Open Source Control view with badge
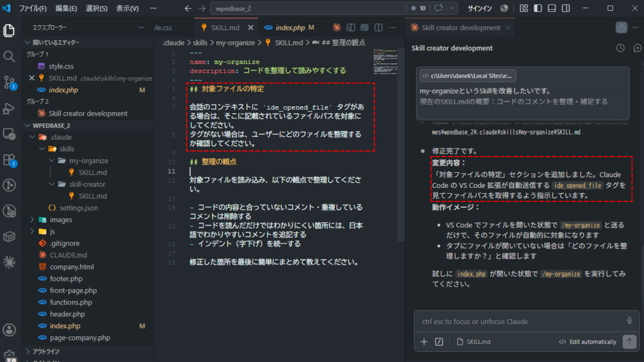 pos(9,82)
